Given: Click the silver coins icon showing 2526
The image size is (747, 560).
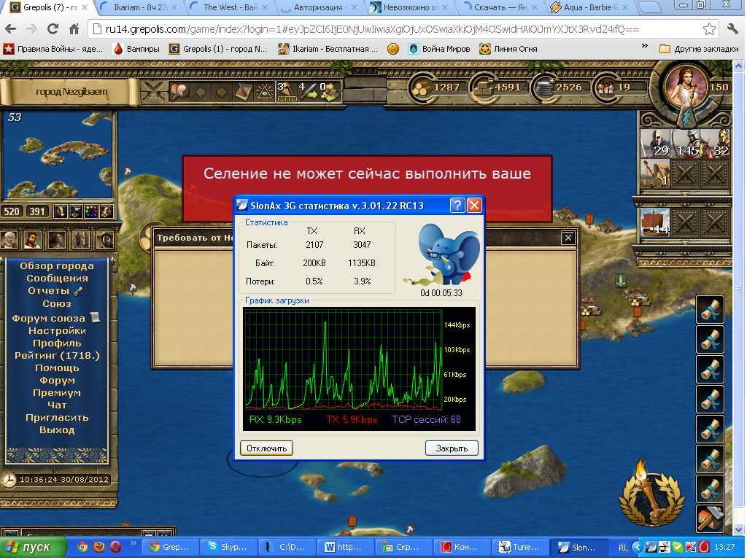Looking at the screenshot, I should point(543,88).
